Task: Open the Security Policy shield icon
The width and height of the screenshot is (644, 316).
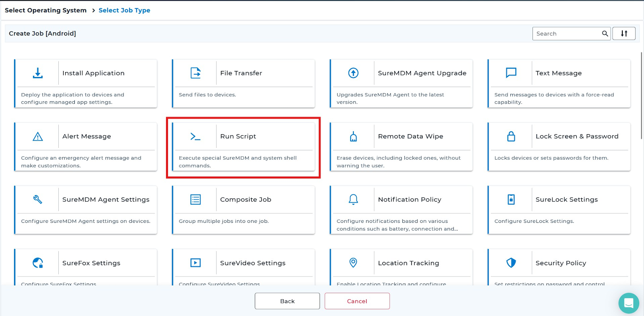Action: tap(511, 263)
